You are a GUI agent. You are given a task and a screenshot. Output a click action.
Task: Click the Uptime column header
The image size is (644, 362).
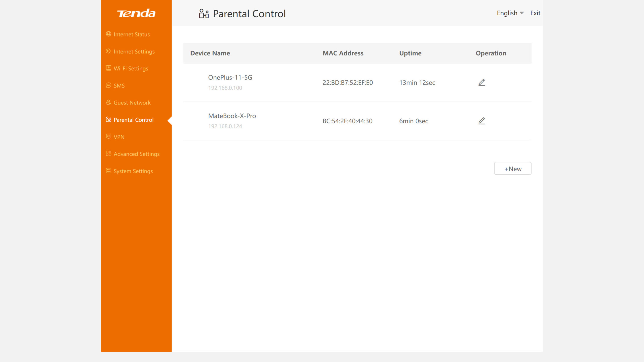410,53
